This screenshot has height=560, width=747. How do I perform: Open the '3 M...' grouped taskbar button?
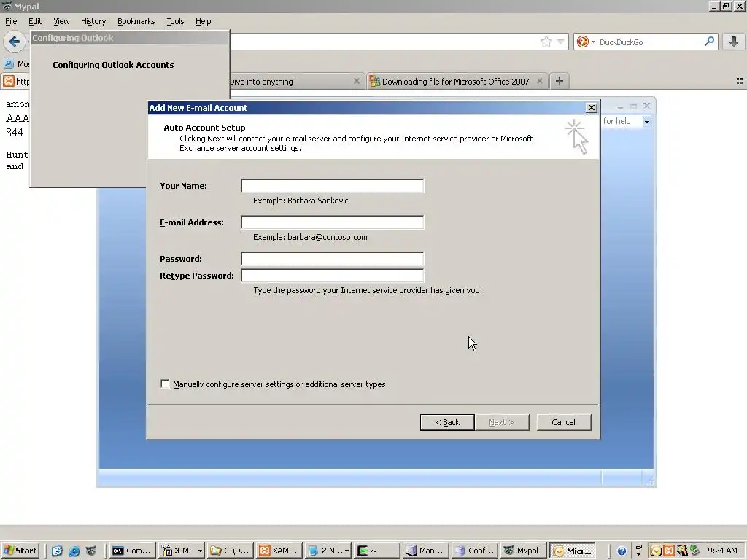(x=182, y=551)
